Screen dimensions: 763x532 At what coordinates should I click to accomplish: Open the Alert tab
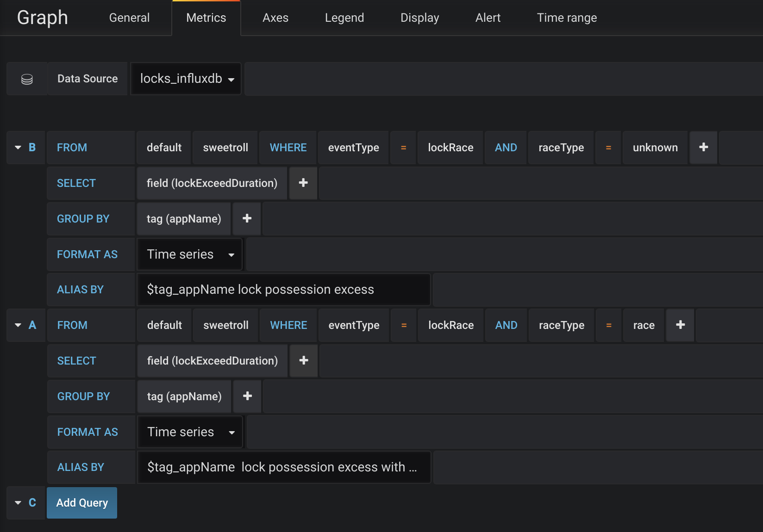488,18
